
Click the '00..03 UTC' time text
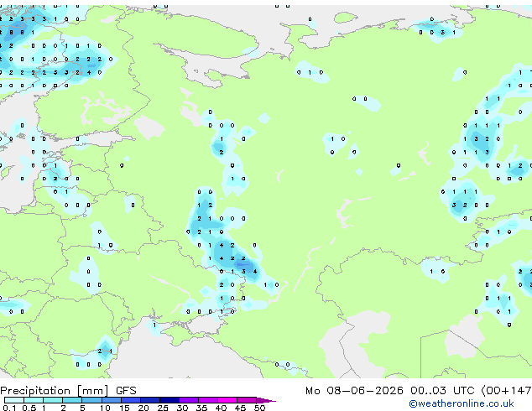pos(442,391)
